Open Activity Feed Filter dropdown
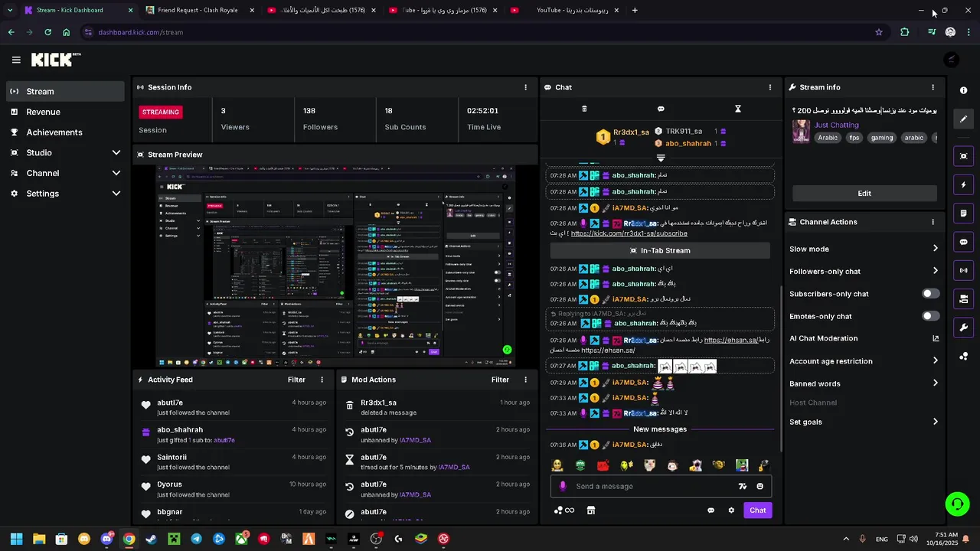This screenshot has height=551, width=980. pyautogui.click(x=296, y=380)
